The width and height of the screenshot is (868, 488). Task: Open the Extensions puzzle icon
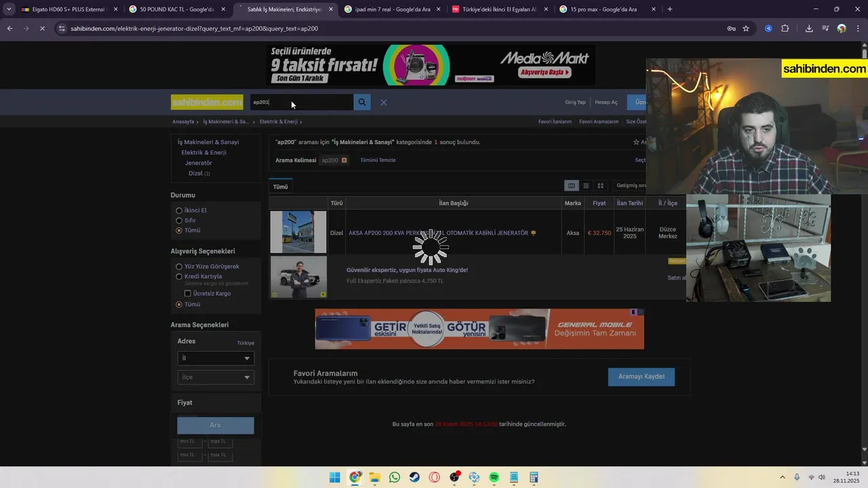(785, 28)
